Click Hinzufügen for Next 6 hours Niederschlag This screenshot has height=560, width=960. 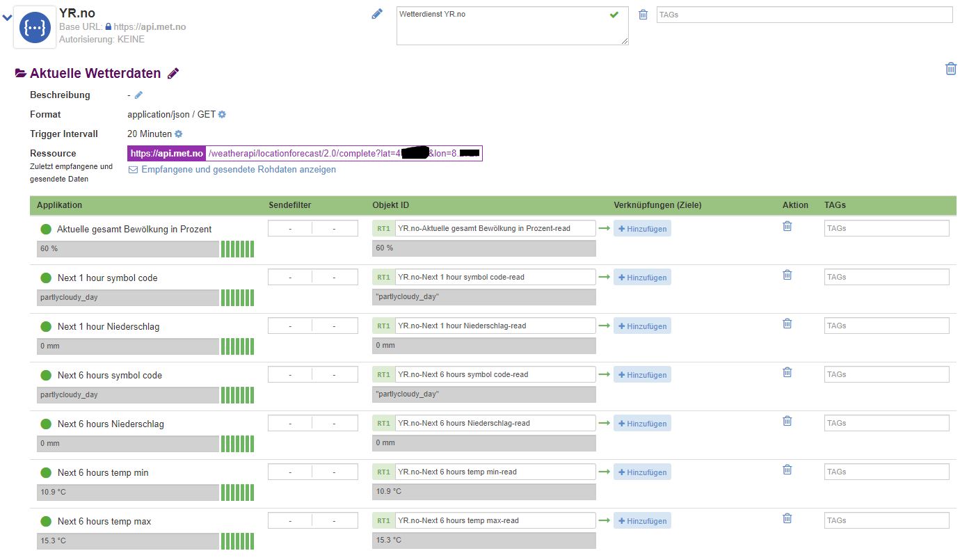642,424
